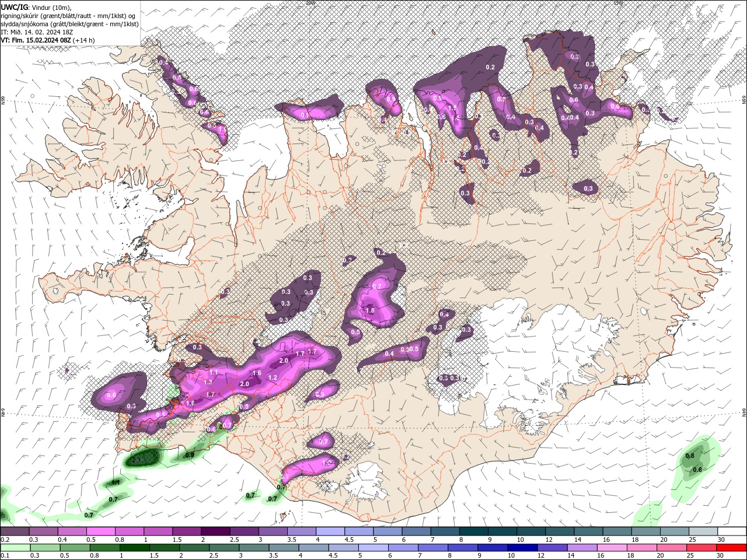Click the '0.8' value in the southeast green patch
This screenshot has height=560, width=747.
point(690,456)
